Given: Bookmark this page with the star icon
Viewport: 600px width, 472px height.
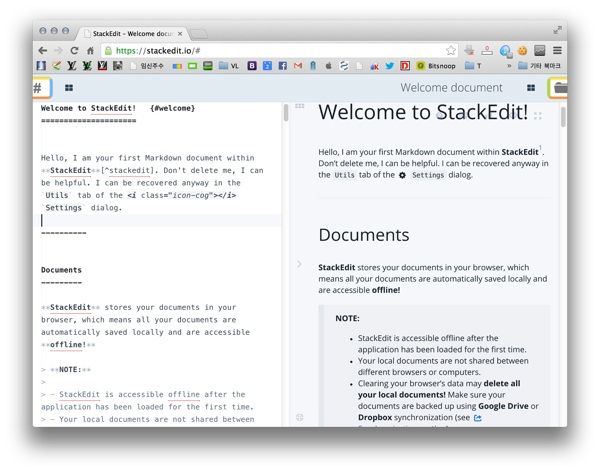Looking at the screenshot, I should click(x=451, y=50).
